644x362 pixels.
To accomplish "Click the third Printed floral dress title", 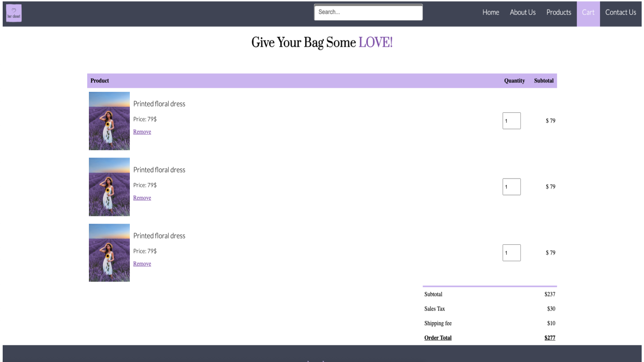I will click(159, 236).
